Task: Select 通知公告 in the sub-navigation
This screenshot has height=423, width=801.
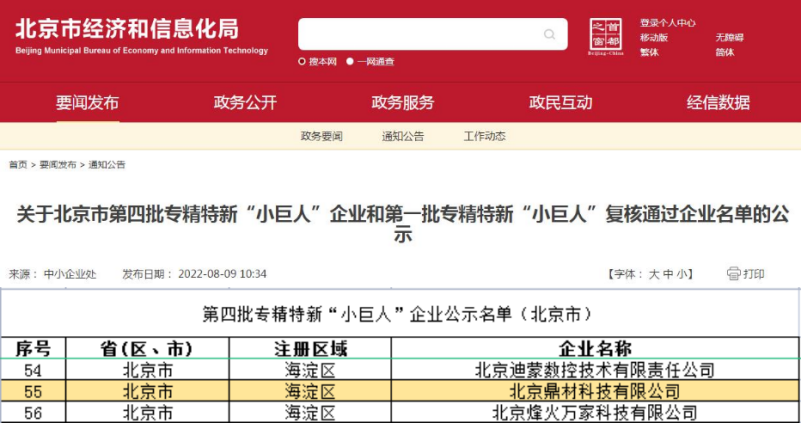Action: coord(402,136)
